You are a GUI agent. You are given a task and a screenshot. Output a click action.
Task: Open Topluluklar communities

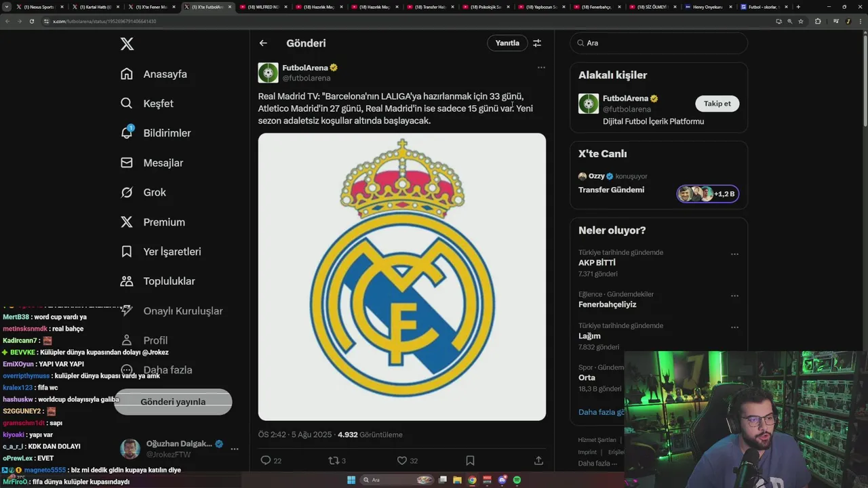(x=157, y=281)
